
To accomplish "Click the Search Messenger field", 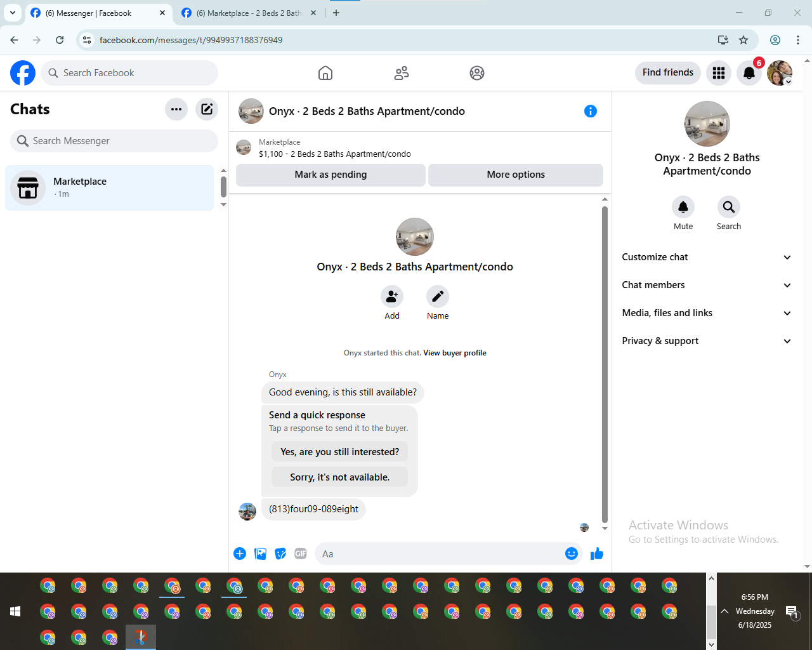I will tap(114, 141).
